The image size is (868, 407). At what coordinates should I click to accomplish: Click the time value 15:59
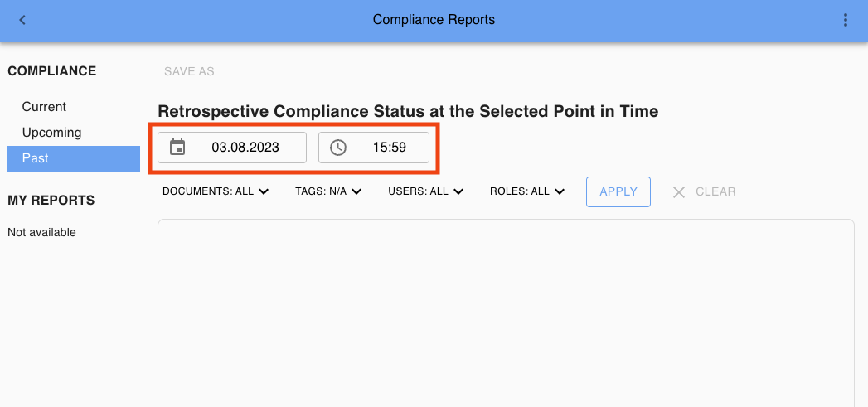[x=389, y=148]
